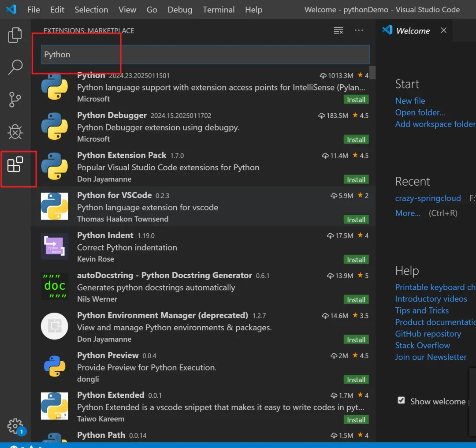Viewport: 476px width, 448px height.
Task: Click Add workspace folder link
Action: (435, 124)
